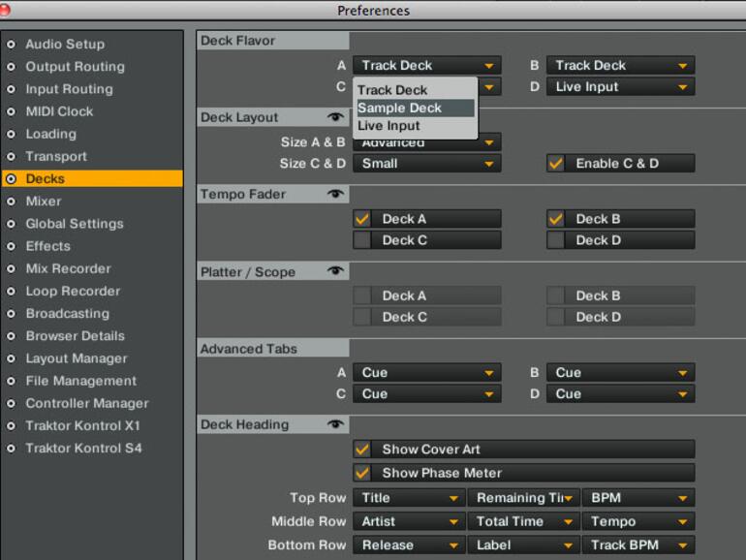Viewport: 746px width, 560px height.
Task: Open Advanced Tabs dropdown for deck A
Action: (x=426, y=373)
